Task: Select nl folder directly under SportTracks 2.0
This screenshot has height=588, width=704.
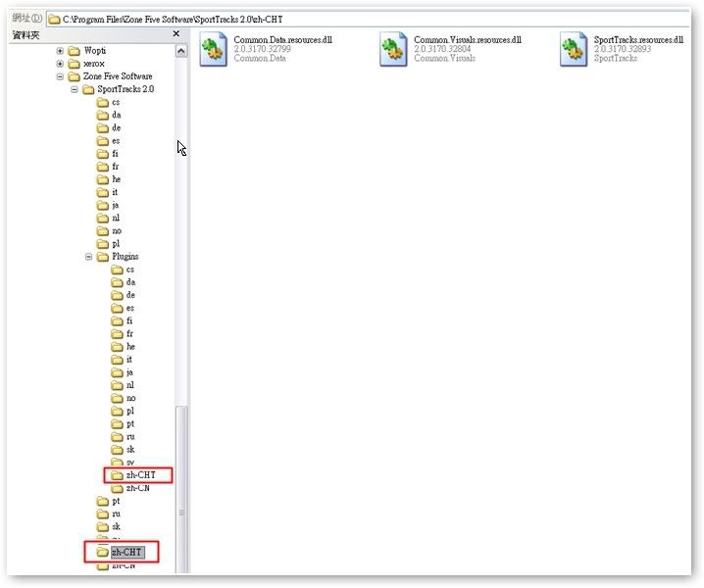Action: coord(108,219)
